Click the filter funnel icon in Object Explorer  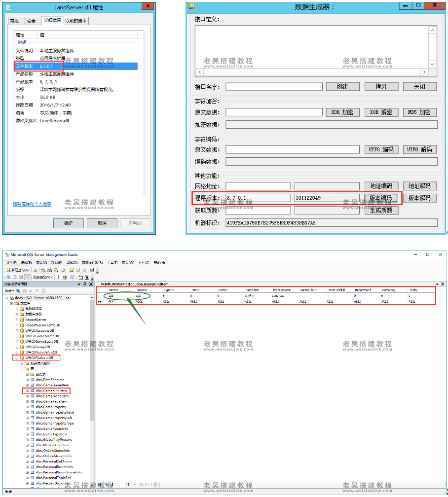click(x=37, y=291)
